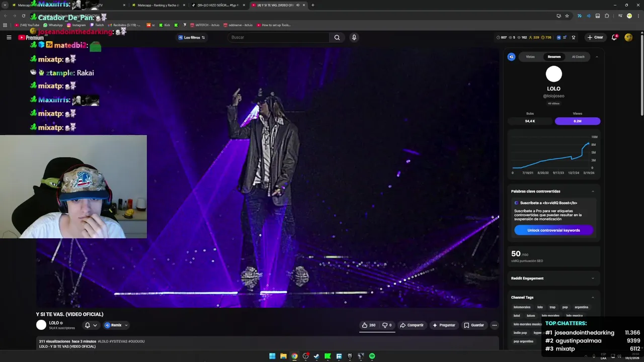Open the YouTube hamburger guide menu
Screen dimensions: 644x362
click(x=9, y=37)
